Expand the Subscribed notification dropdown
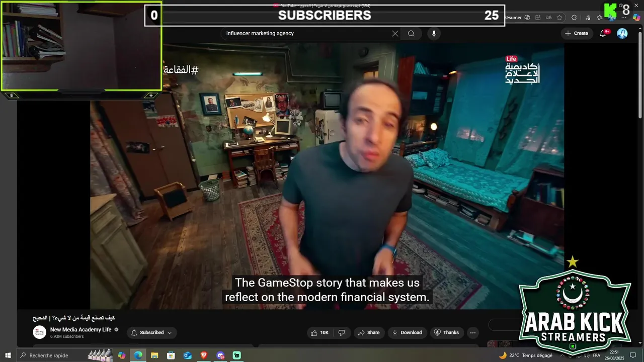 [151, 332]
